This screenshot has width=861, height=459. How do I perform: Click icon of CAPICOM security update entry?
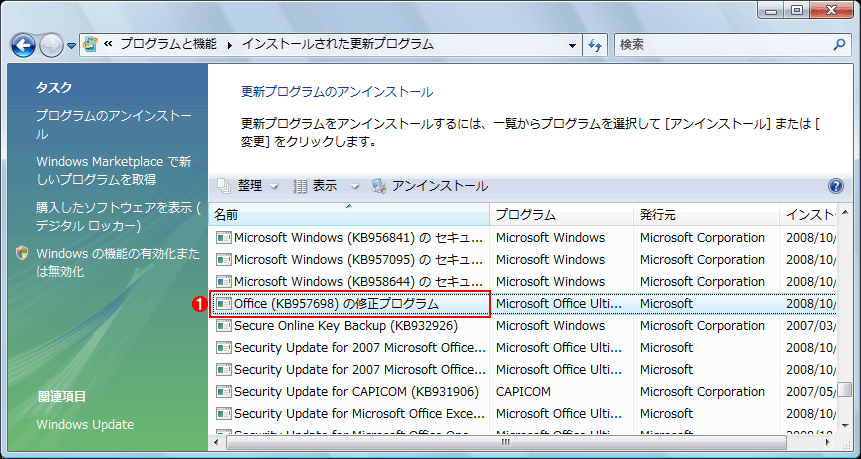(x=223, y=391)
